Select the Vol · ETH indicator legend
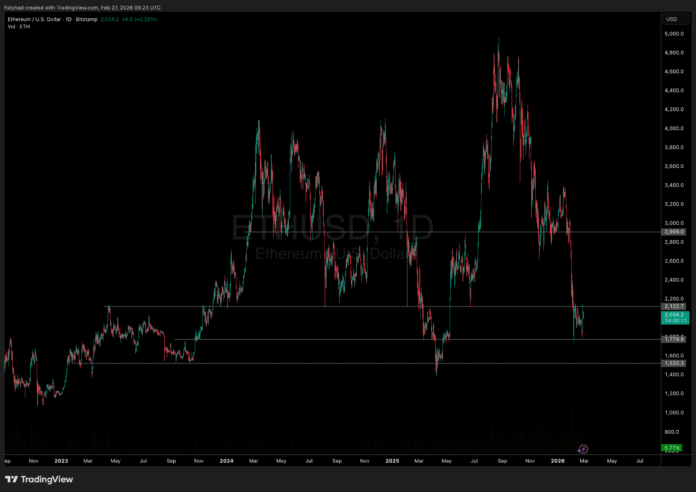696x492 pixels. [16, 26]
